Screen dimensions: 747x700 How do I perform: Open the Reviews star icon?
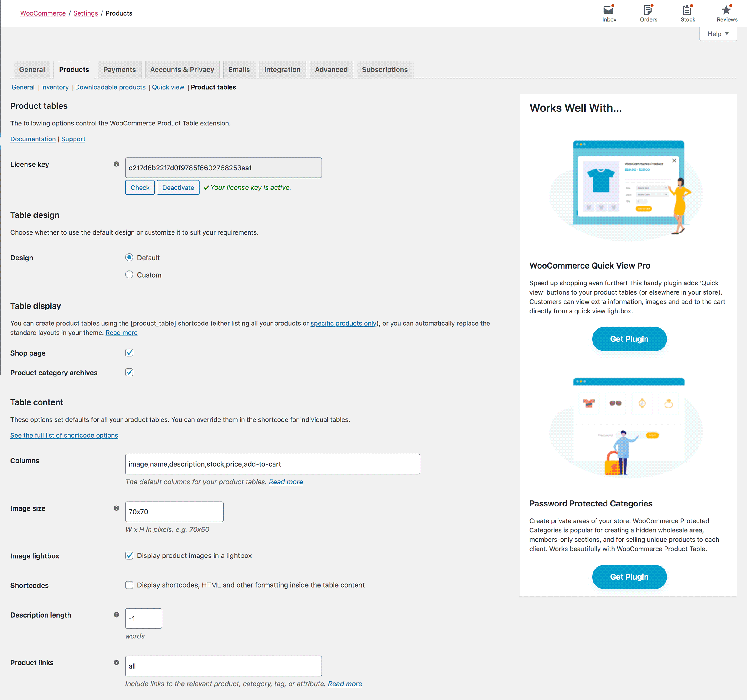pyautogui.click(x=727, y=13)
